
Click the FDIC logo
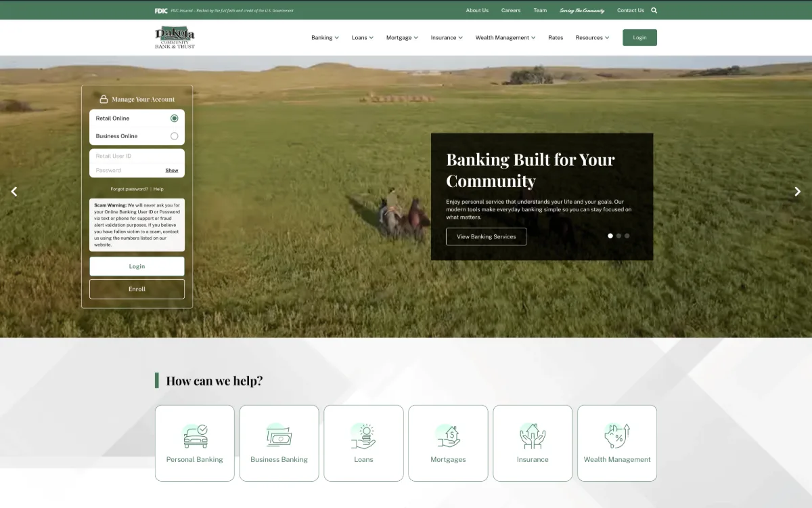coord(161,11)
